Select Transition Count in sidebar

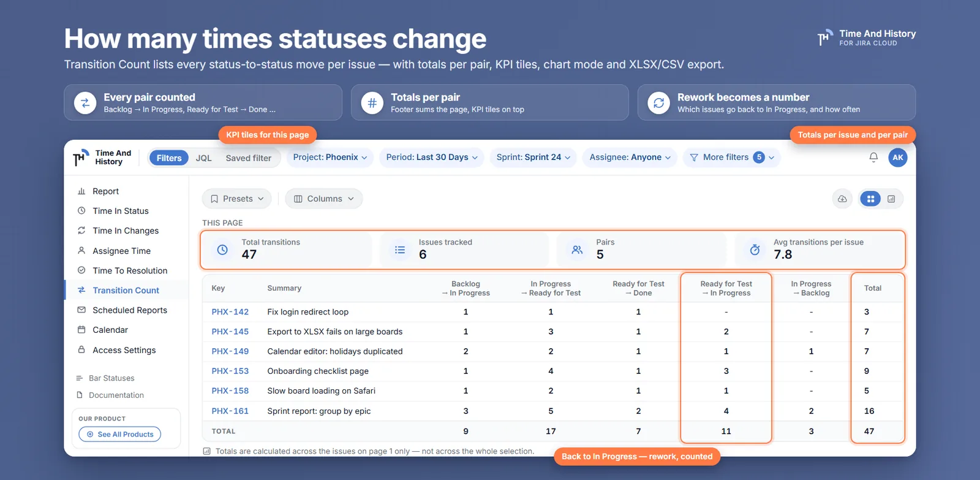click(126, 290)
